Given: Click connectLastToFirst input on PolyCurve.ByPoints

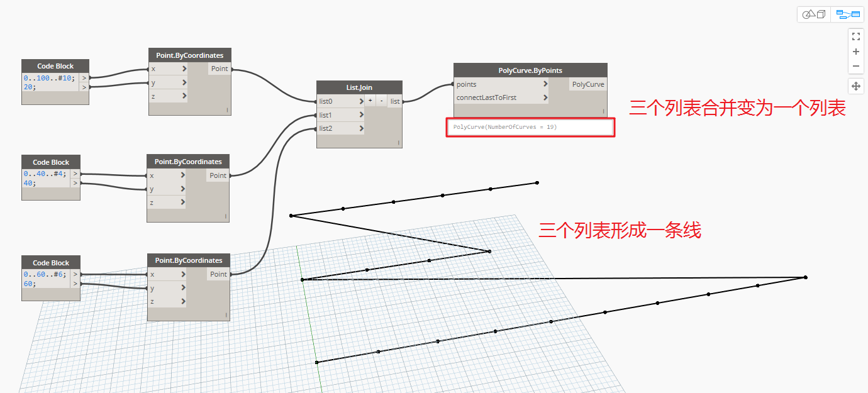Looking at the screenshot, I should (x=501, y=97).
